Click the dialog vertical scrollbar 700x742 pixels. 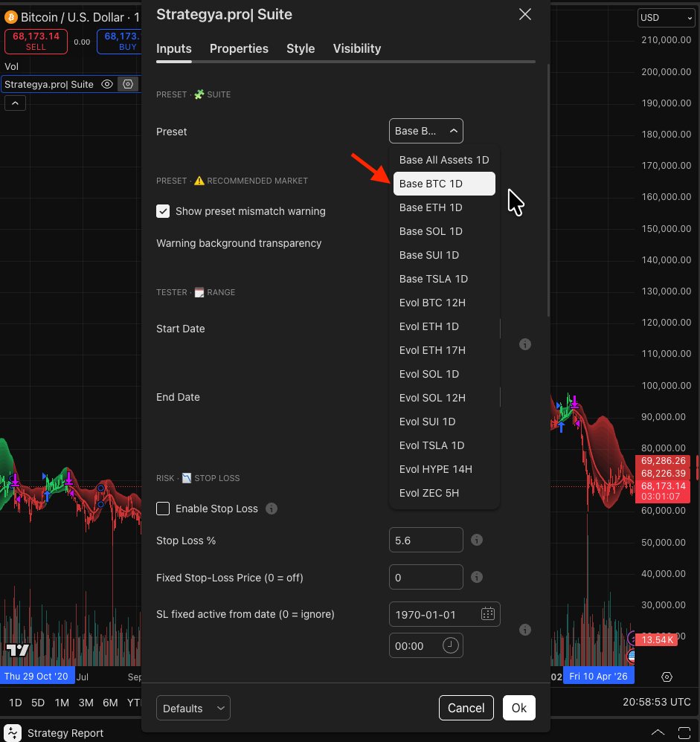(x=548, y=190)
